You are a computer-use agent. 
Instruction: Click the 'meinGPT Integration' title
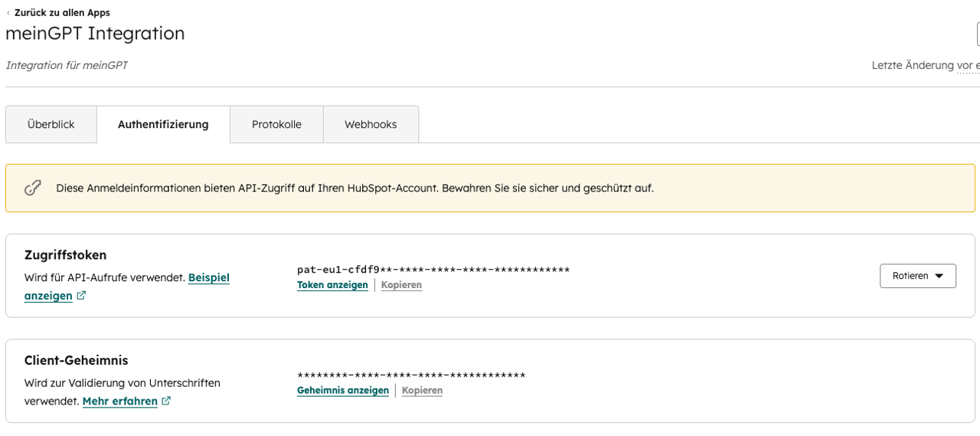(x=95, y=33)
